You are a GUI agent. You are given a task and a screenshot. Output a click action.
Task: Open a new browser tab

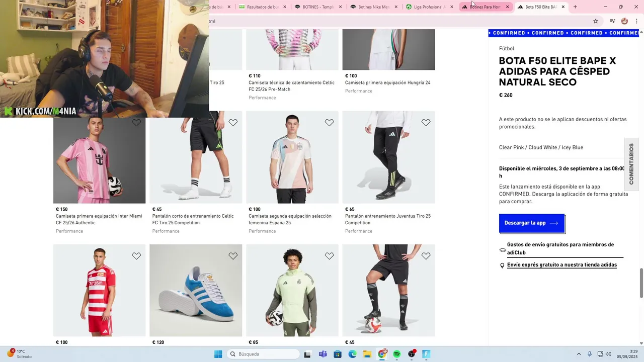[x=575, y=7]
